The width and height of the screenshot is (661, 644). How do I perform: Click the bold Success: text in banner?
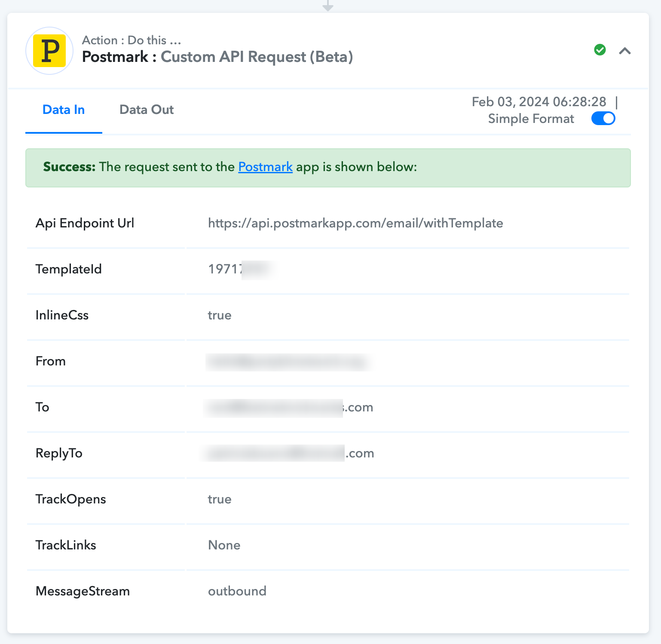click(x=69, y=167)
